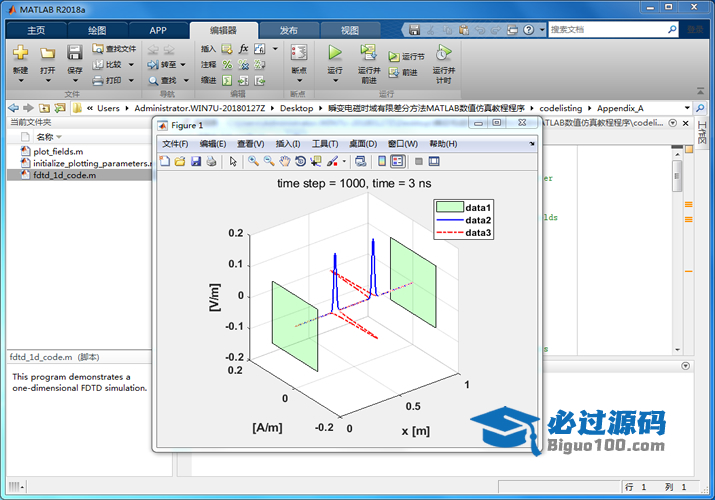
Task: Click the back navigation arrow in address bar
Action: (14, 108)
